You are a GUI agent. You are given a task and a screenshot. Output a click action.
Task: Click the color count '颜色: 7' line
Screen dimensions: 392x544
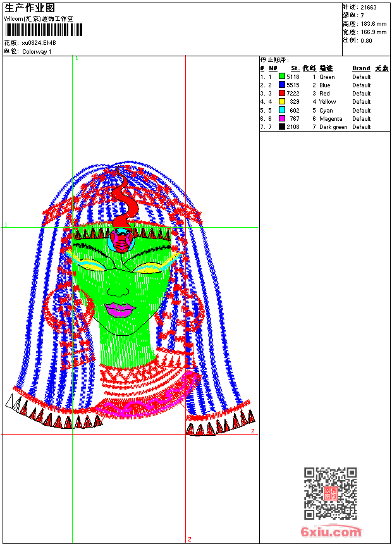[353, 15]
